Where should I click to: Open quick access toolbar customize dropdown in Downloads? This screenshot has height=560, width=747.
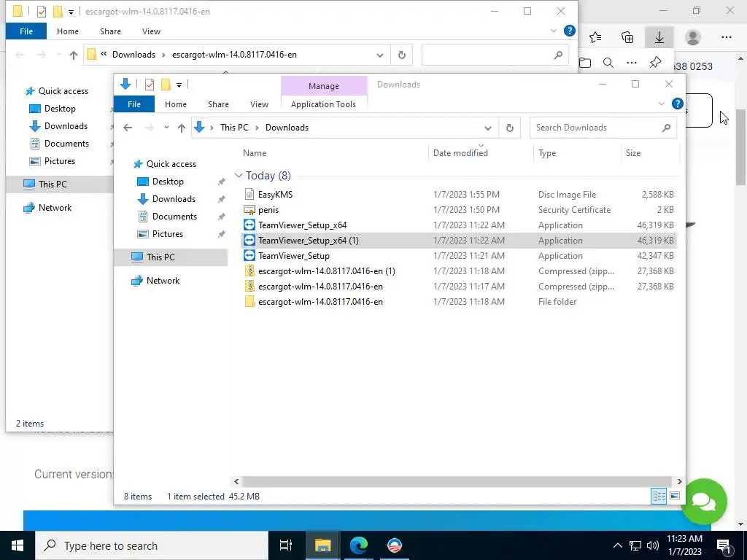coord(179,85)
